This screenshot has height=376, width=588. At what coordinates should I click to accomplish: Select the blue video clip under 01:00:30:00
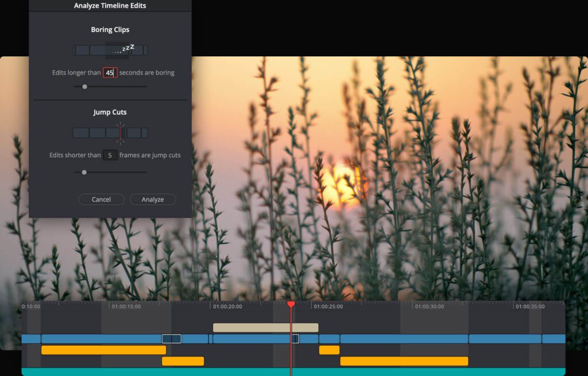(x=404, y=339)
